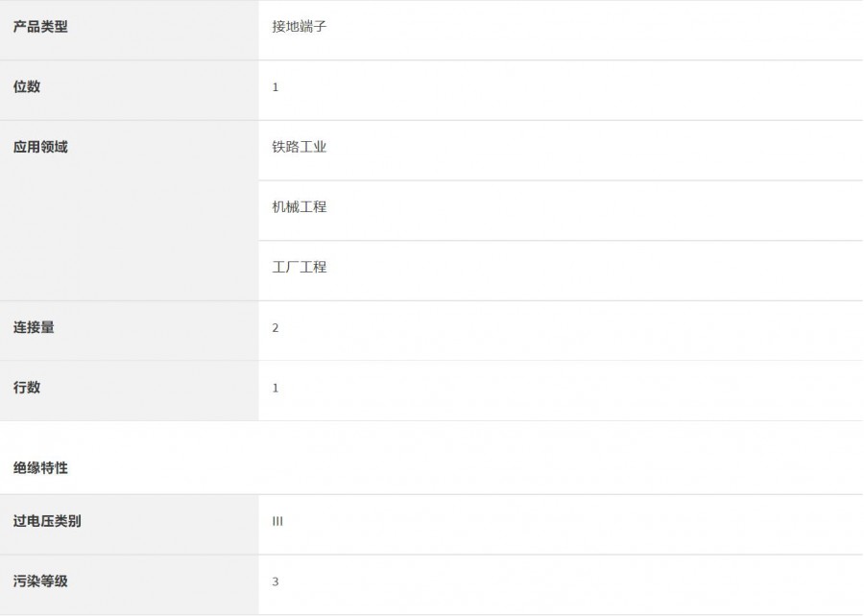Click the 绝缘特性 section heading
Screen dimensions: 864x616
pos(40,468)
